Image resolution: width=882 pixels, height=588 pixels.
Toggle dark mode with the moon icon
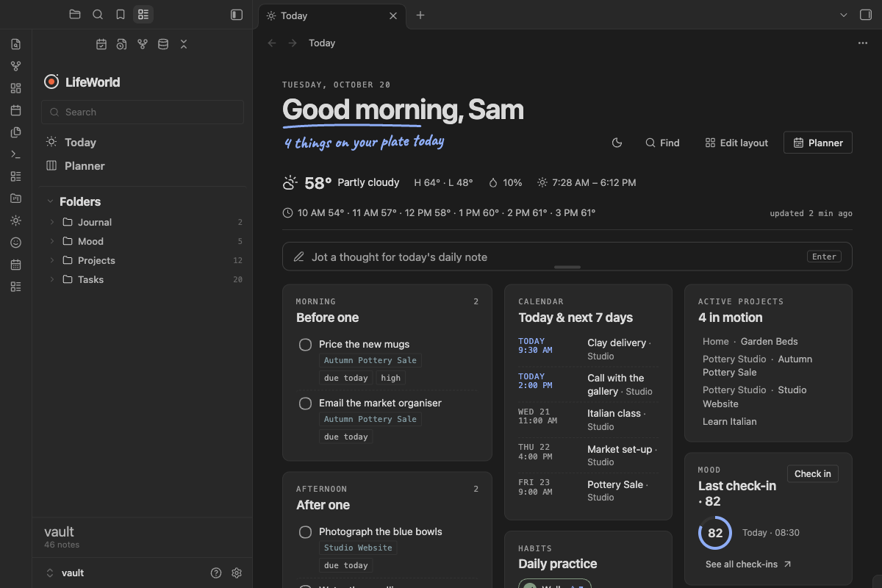pos(617,143)
